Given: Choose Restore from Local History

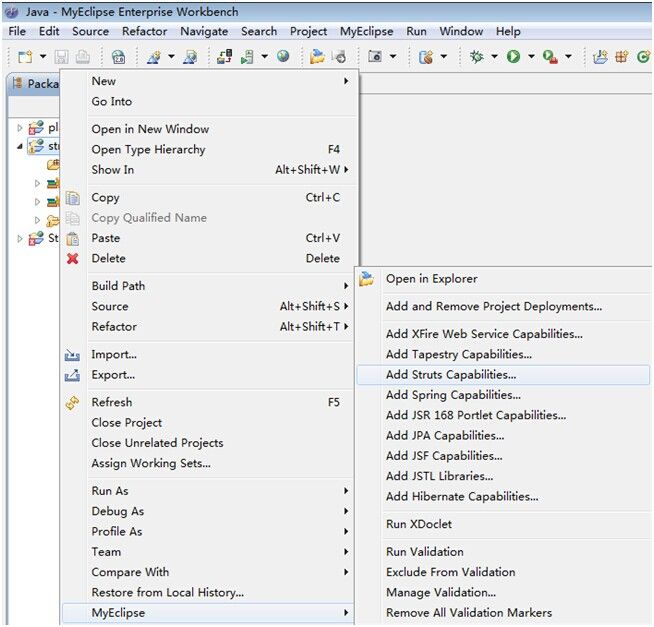Looking at the screenshot, I should coord(209,592).
